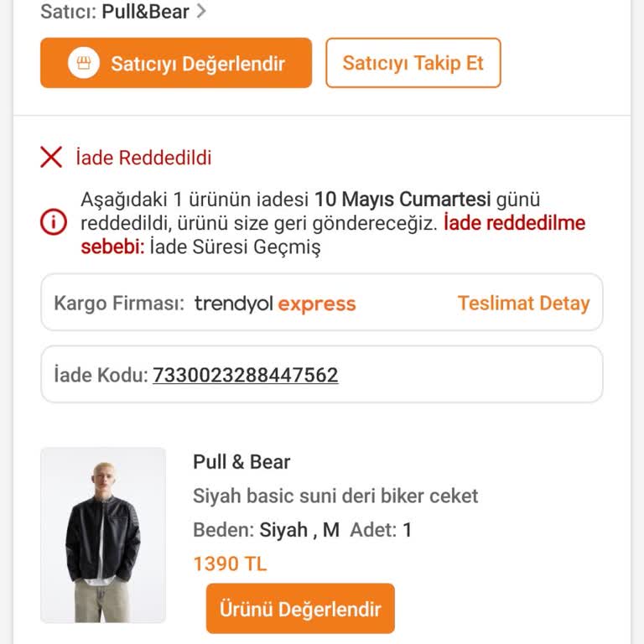Screen dimensions: 644x644
Task: Tap the 1390 TL price
Action: pos(230,563)
